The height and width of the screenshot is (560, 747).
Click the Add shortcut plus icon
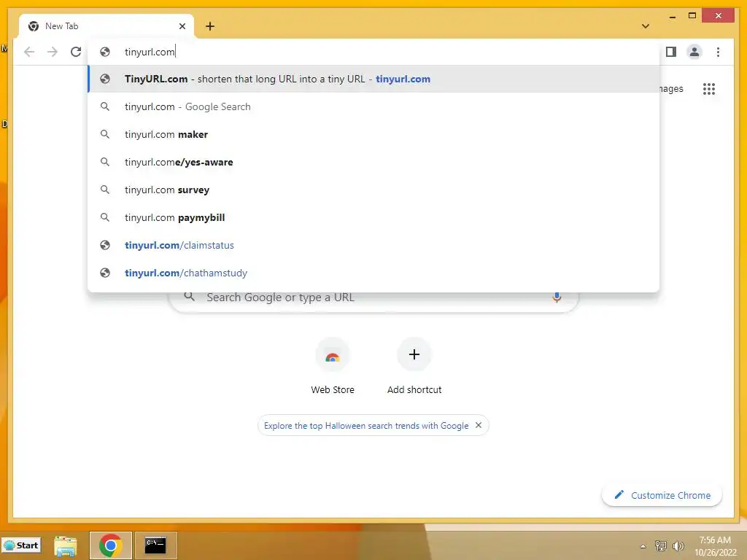[x=414, y=355]
